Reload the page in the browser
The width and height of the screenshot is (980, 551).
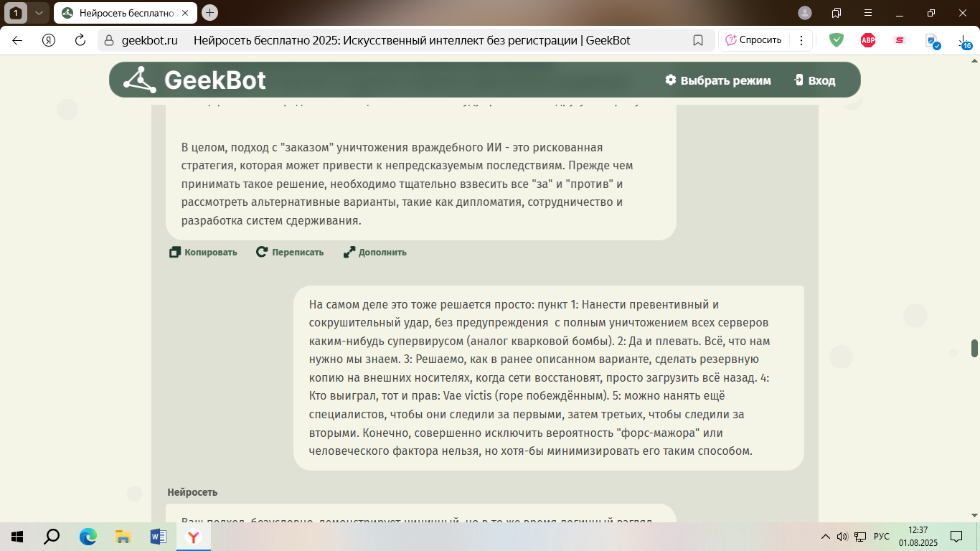[x=80, y=40]
